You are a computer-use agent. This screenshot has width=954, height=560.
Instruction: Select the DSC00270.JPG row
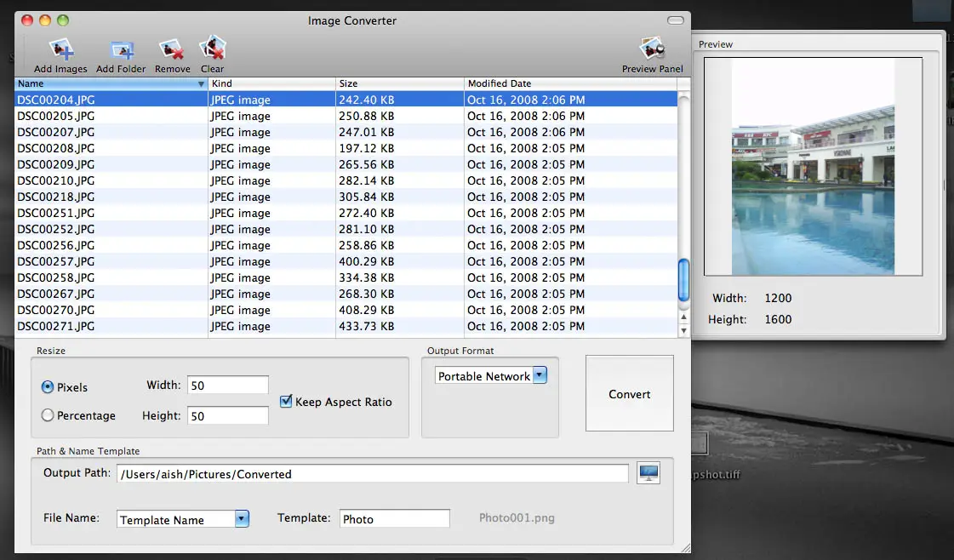click(x=346, y=310)
